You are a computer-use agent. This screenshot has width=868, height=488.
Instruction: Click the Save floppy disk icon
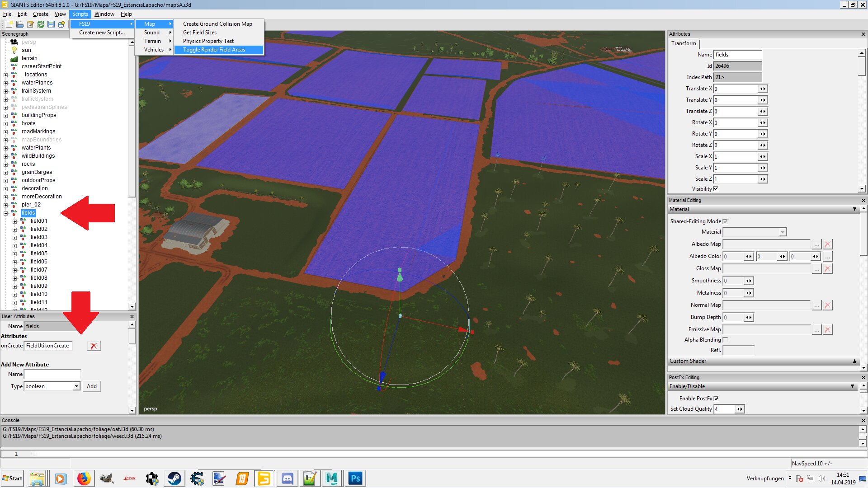51,24
